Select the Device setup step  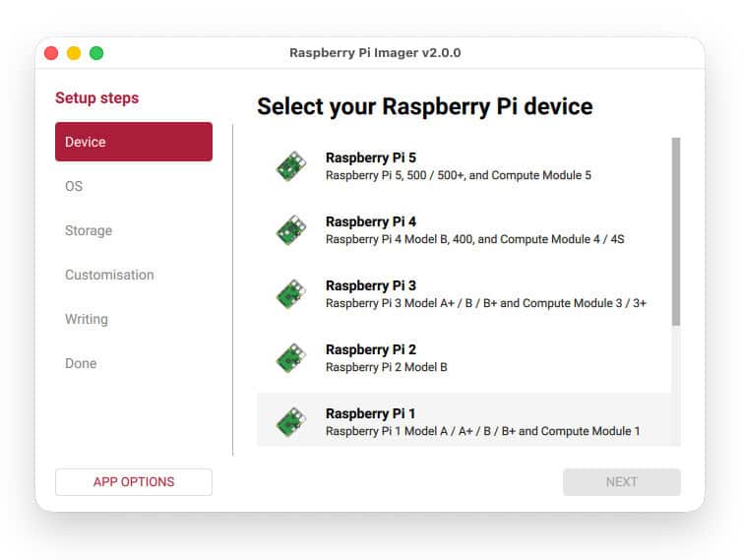pos(134,142)
